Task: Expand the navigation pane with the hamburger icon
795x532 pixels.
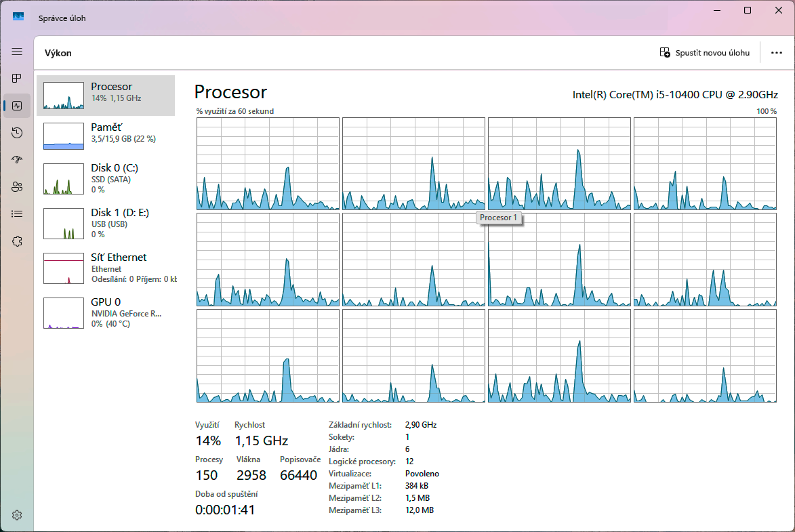Action: tap(16, 51)
